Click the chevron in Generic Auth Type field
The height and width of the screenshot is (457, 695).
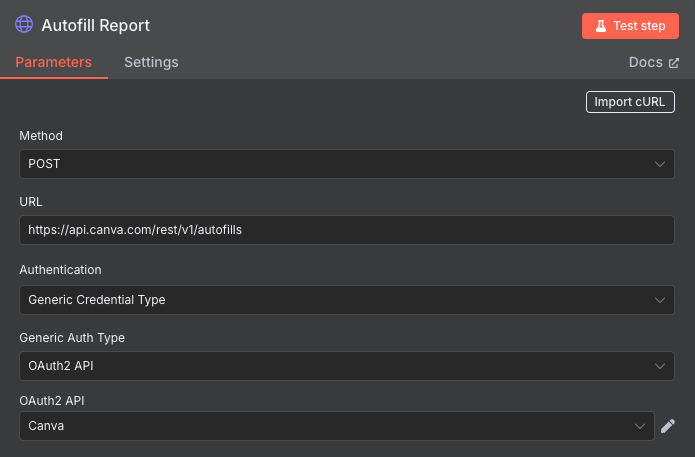pyautogui.click(x=660, y=366)
